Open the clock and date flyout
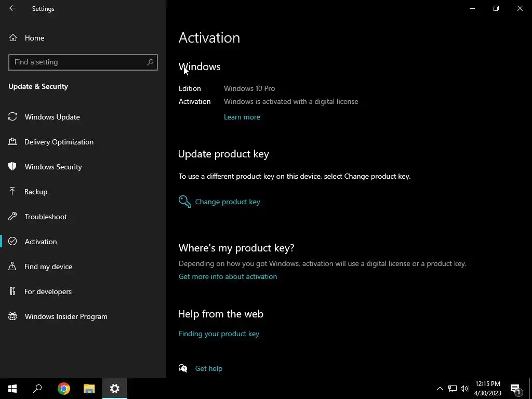Image resolution: width=532 pixels, height=399 pixels. (x=487, y=389)
